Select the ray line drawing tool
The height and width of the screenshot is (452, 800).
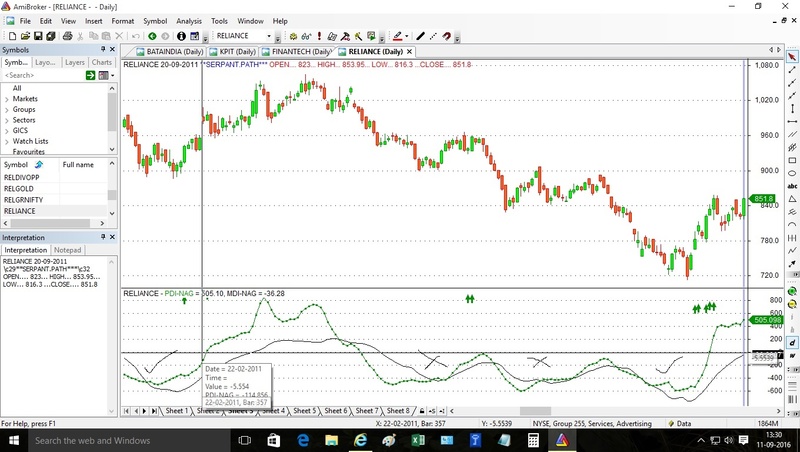(792, 83)
